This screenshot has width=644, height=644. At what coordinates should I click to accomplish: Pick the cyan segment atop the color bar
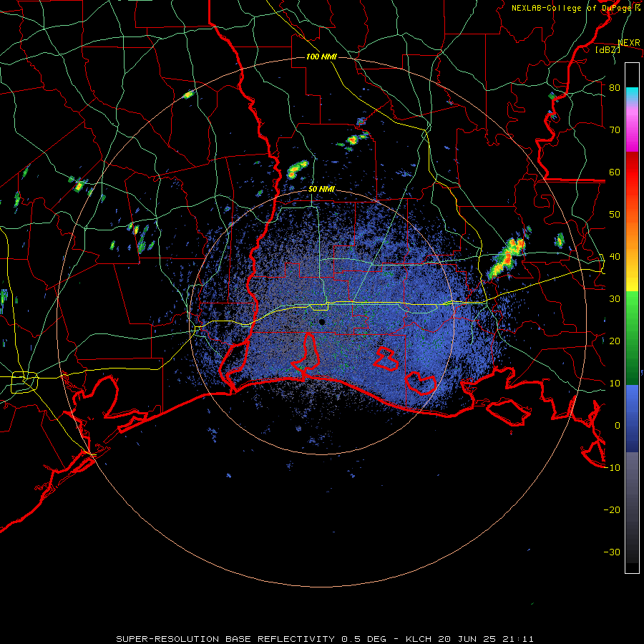[632, 93]
